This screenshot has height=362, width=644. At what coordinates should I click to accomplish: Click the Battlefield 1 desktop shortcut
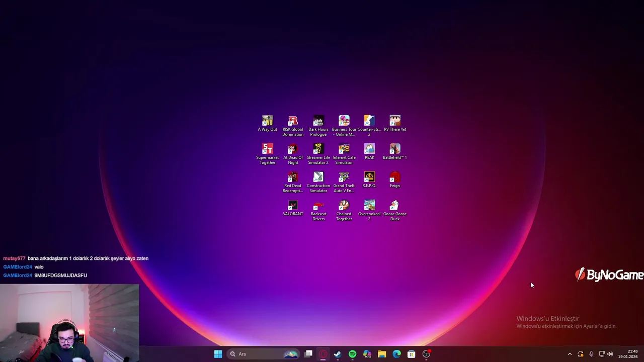coord(395,152)
